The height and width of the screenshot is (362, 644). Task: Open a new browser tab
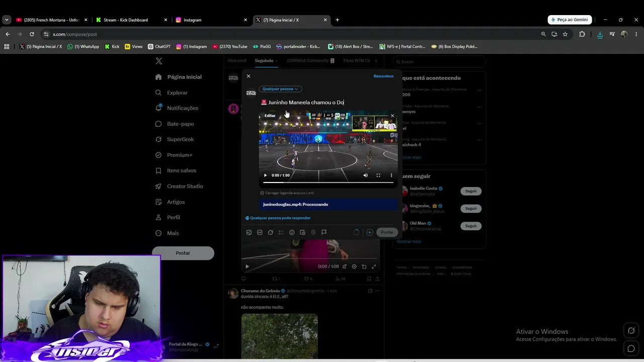(337, 20)
